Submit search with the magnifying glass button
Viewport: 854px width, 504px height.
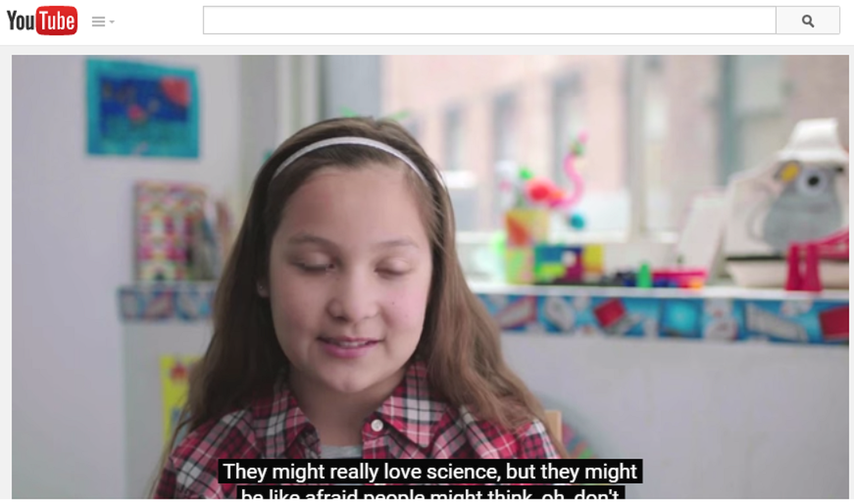point(807,21)
